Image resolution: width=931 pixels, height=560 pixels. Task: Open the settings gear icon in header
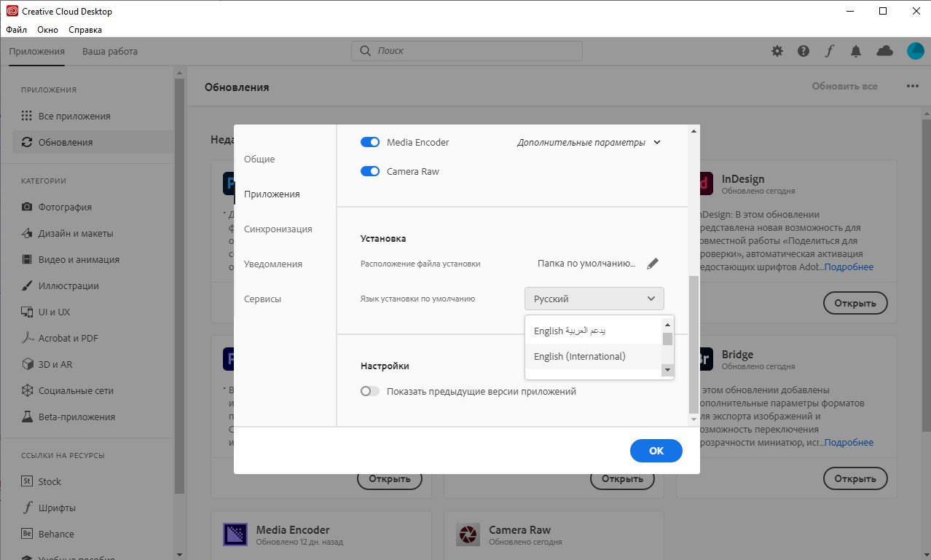(777, 51)
